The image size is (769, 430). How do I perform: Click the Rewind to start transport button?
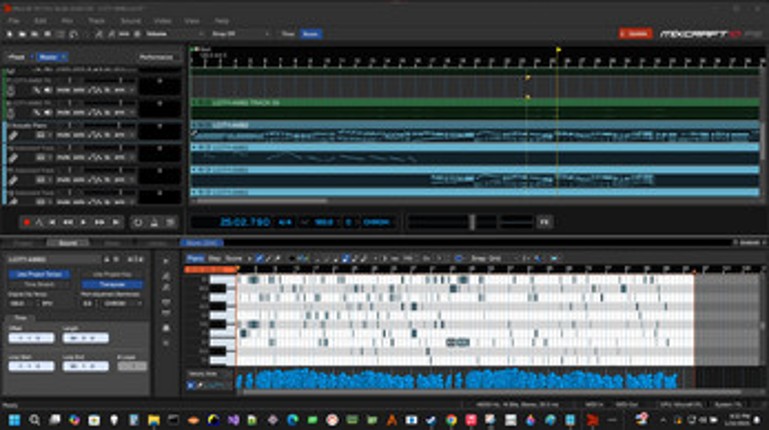54,222
